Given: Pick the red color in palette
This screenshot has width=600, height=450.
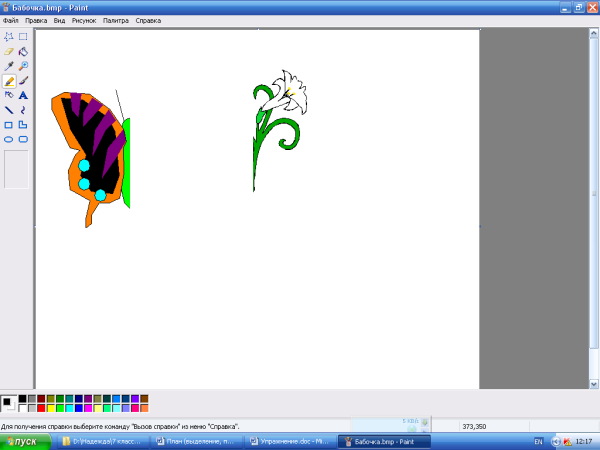Looking at the screenshot, I should 42,408.
